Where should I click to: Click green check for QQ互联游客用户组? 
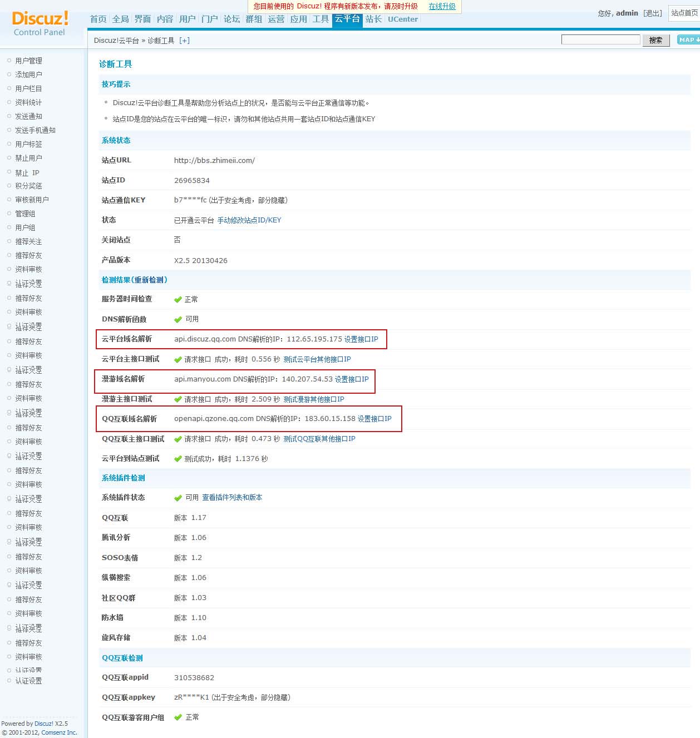(178, 717)
